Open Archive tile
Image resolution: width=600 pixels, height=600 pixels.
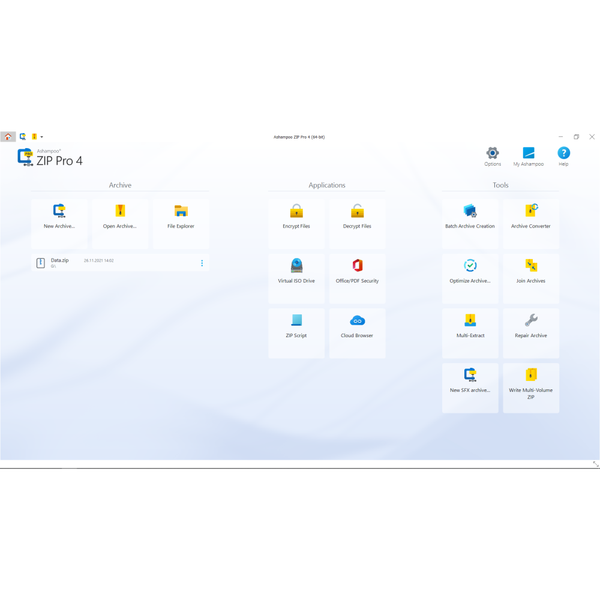pos(120,224)
